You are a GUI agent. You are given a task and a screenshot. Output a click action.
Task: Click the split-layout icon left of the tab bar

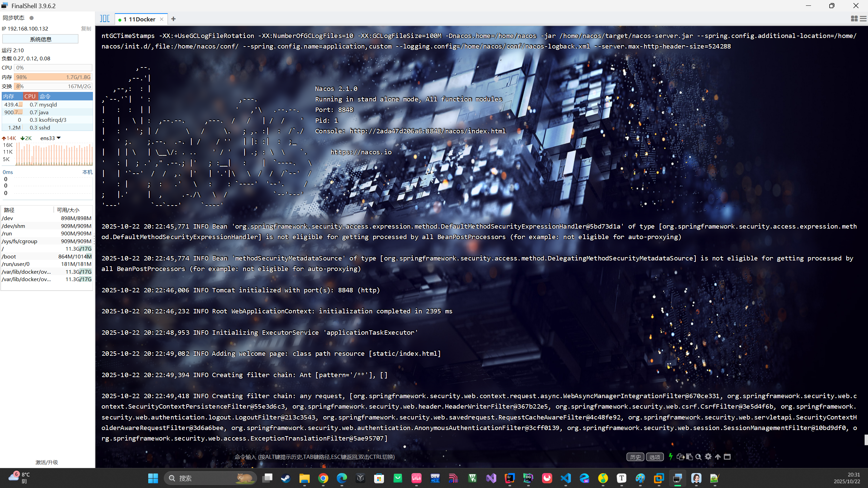click(x=104, y=19)
